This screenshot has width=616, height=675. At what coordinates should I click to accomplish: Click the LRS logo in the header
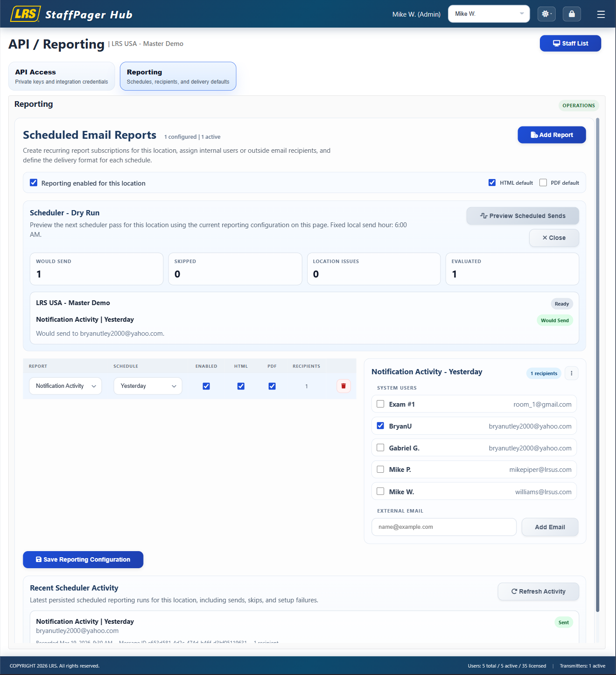point(25,14)
